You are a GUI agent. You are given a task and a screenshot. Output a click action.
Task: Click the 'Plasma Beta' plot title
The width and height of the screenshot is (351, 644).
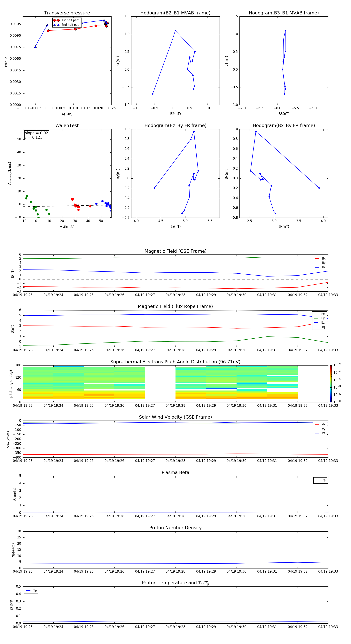[175, 473]
